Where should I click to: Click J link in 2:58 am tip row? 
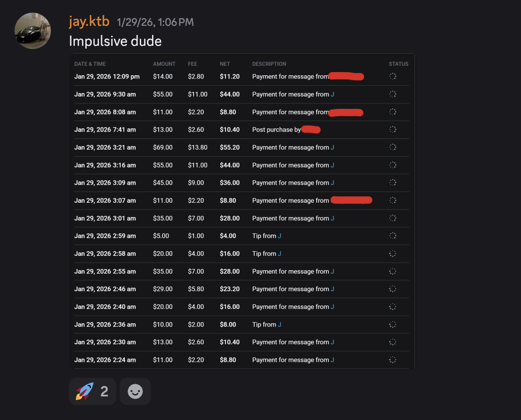coord(280,254)
